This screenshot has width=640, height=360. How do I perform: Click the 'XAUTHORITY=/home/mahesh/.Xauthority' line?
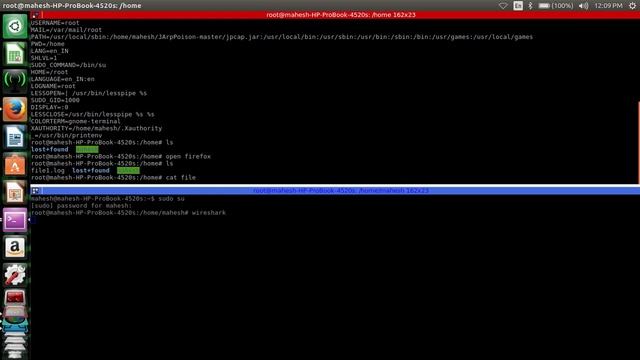[x=96, y=128]
